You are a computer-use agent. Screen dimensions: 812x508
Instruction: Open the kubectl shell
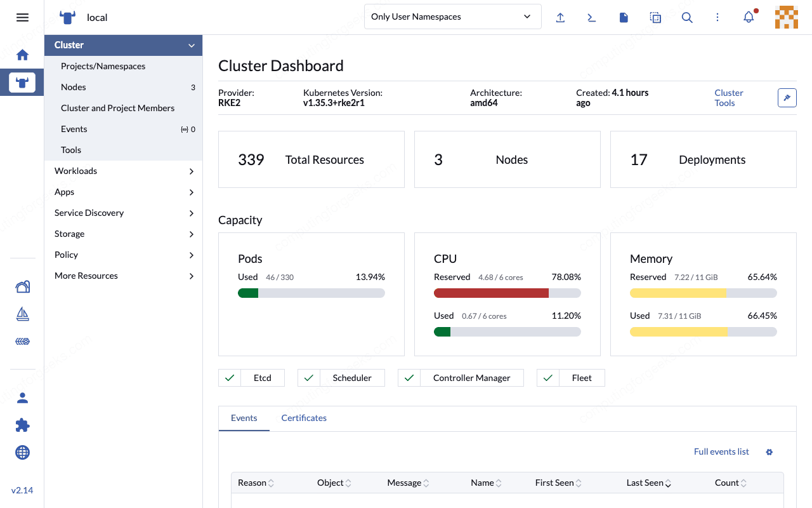pyautogui.click(x=591, y=17)
